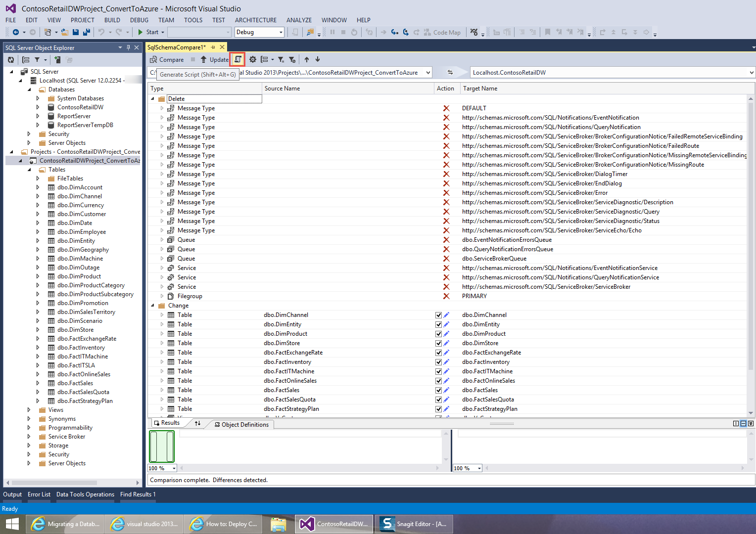Click the Code Map button

click(442, 32)
